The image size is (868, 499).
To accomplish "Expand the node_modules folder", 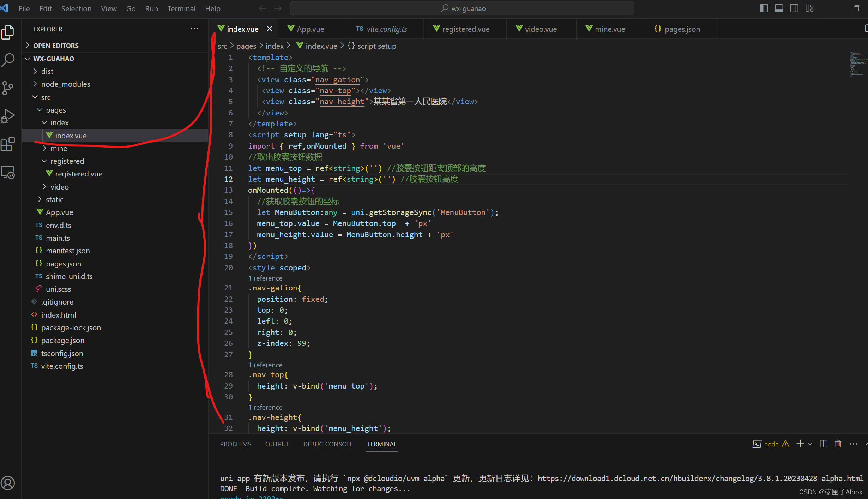I will click(x=66, y=84).
